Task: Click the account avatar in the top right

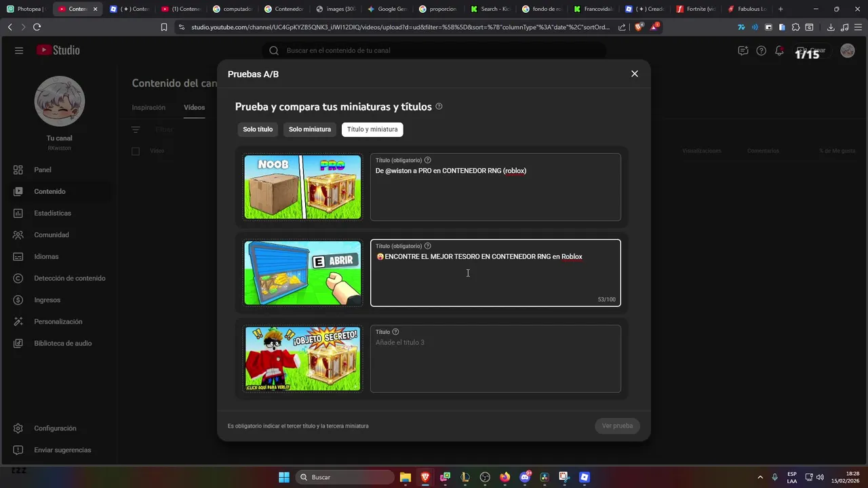Action: tap(848, 51)
